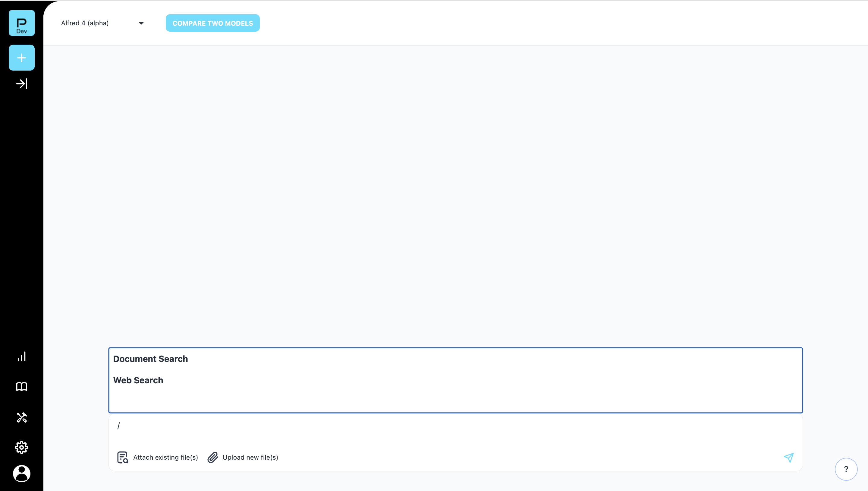Click the COMPARE TWO MODELS button
The width and height of the screenshot is (868, 491).
tap(212, 23)
